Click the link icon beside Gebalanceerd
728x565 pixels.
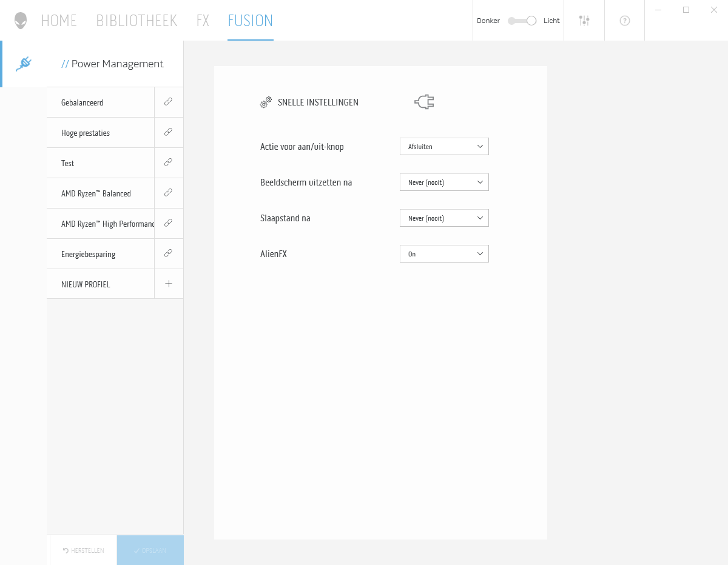tap(169, 102)
